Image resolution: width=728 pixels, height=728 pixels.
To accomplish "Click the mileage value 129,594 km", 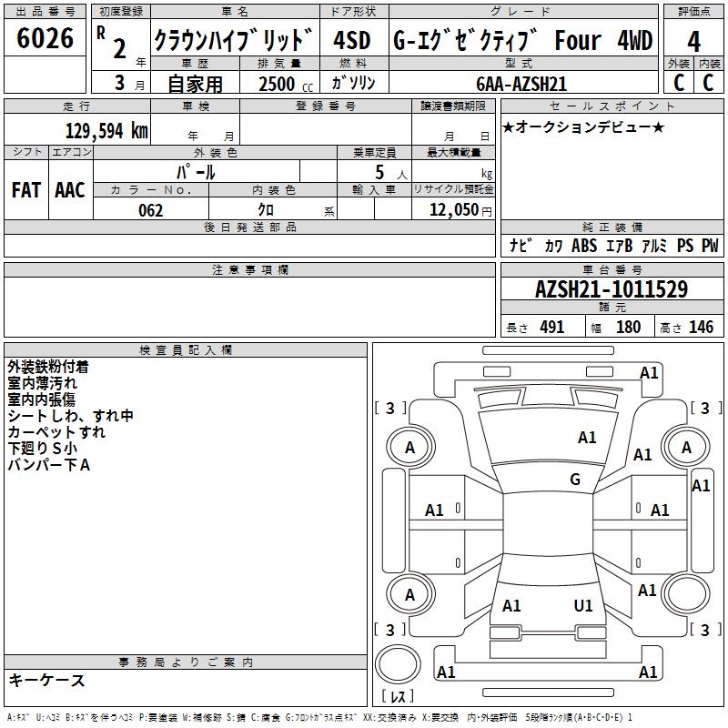I will pyautogui.click(x=106, y=131).
